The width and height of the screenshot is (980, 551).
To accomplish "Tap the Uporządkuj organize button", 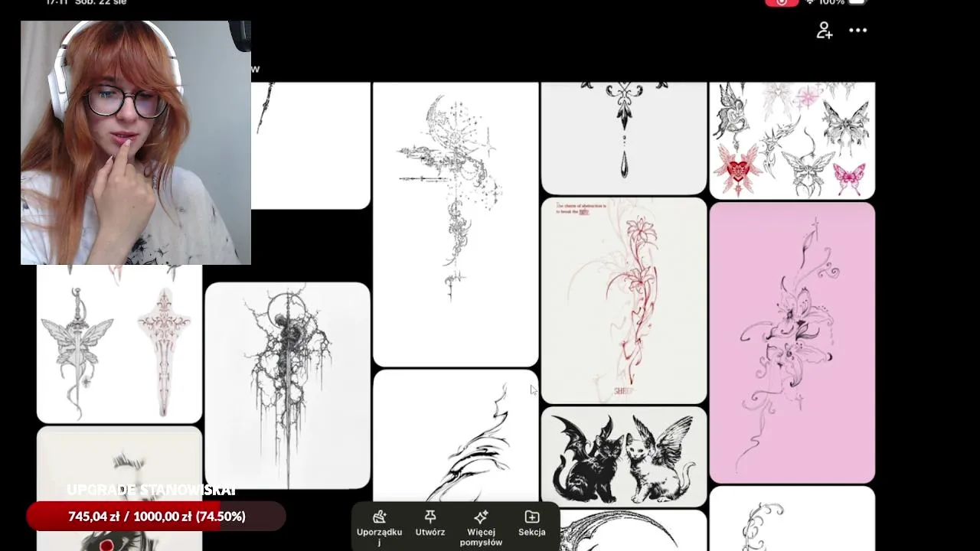I will (379, 528).
